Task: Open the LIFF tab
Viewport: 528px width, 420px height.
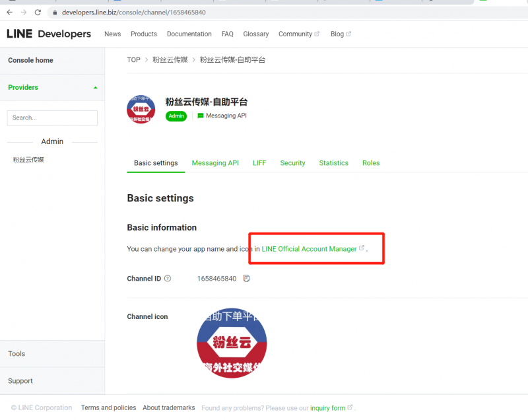Action: pyautogui.click(x=259, y=163)
